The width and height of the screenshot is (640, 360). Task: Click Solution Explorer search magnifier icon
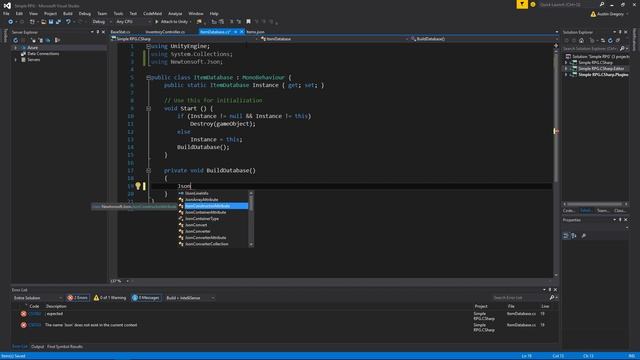pos(622,49)
